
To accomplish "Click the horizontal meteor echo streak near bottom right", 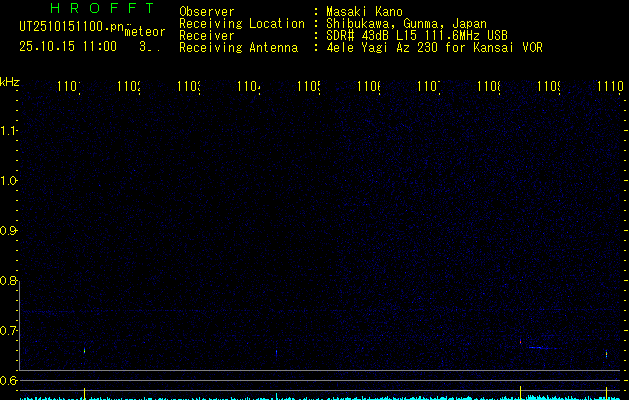I will click(x=542, y=348).
